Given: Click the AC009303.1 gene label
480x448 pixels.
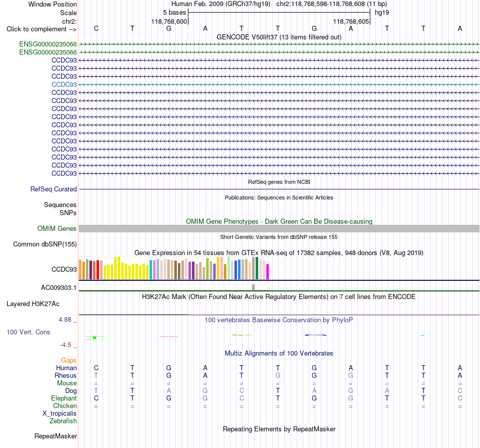Looking at the screenshot, I should coord(59,288).
